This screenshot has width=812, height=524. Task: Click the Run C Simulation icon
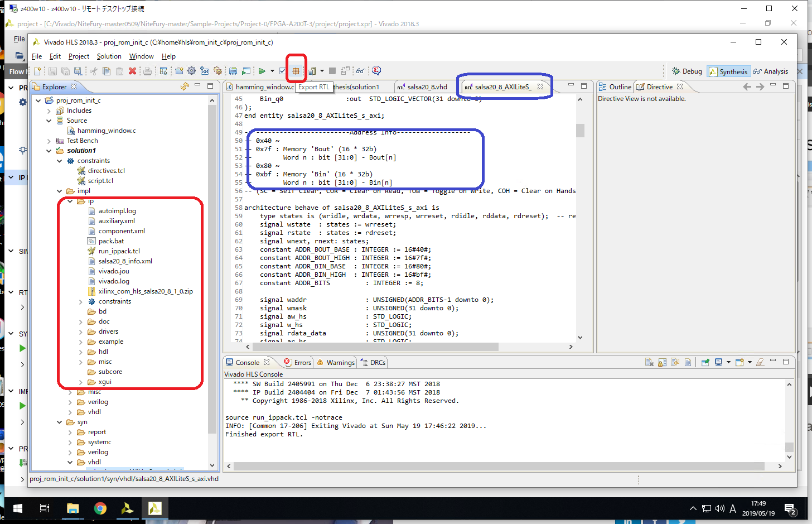[x=246, y=71]
